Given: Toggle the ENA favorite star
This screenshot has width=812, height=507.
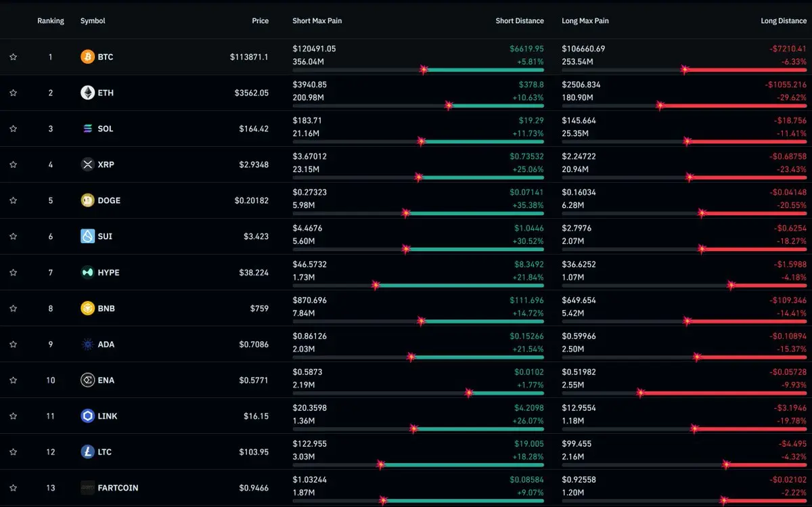Looking at the screenshot, I should coord(13,380).
